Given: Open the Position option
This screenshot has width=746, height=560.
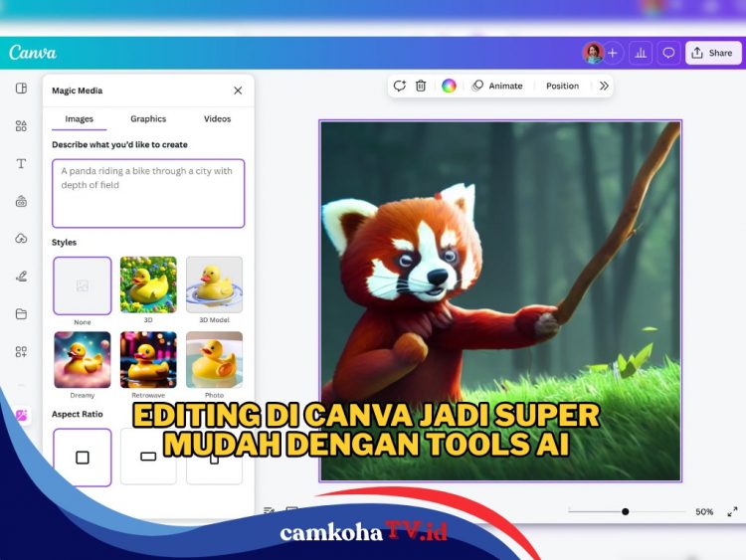Looking at the screenshot, I should click(x=562, y=86).
